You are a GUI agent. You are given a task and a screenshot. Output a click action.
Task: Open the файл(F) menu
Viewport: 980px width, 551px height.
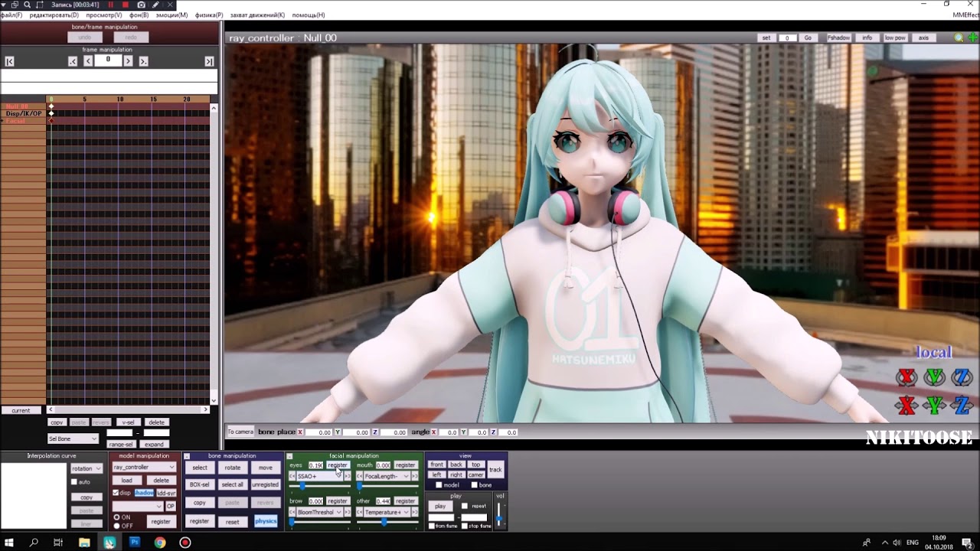pyautogui.click(x=11, y=15)
